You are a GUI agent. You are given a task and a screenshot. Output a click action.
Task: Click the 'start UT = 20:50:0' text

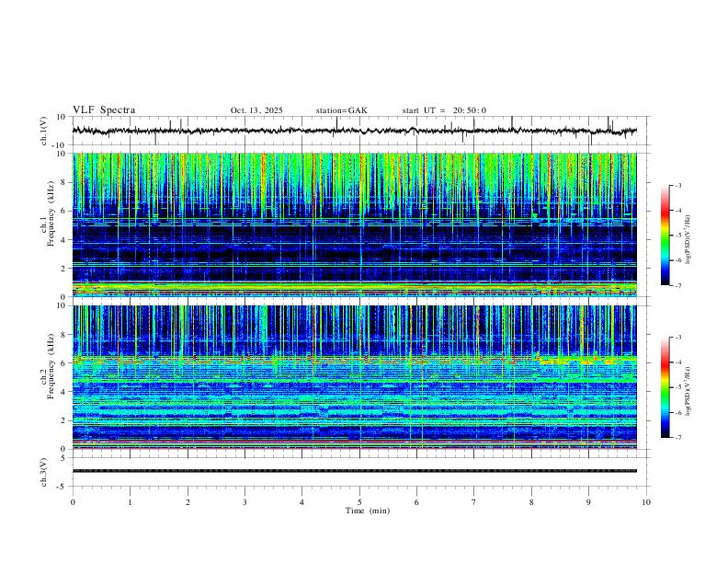pos(444,110)
